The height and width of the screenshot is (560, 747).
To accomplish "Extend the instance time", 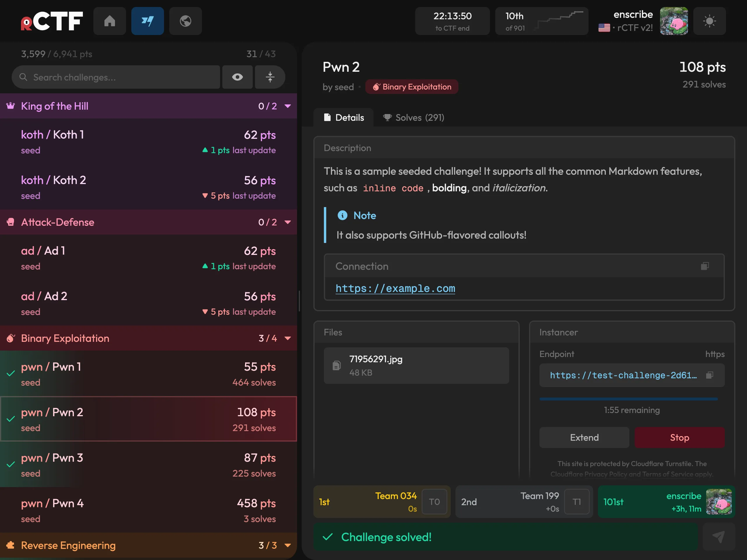I will pos(584,437).
